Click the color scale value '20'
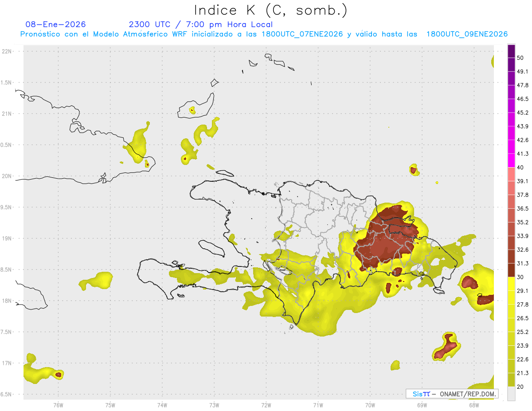Viewport: 532px width, 411px height. click(x=520, y=388)
